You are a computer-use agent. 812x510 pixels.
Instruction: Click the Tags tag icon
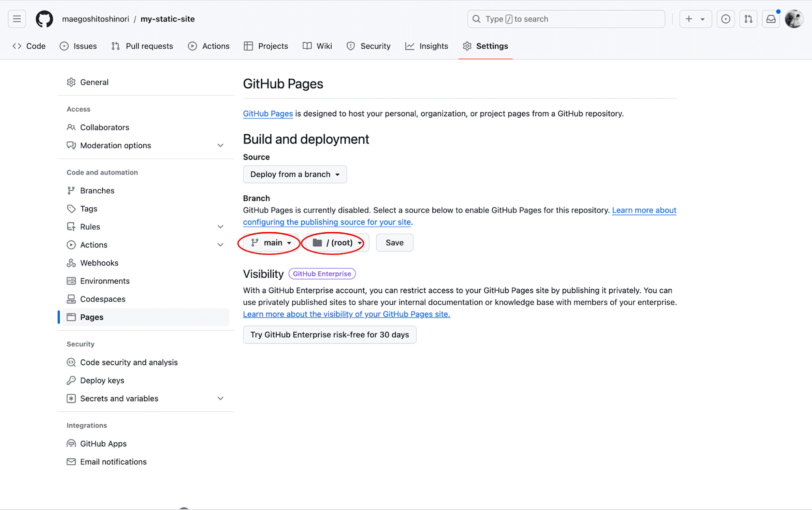coord(71,209)
